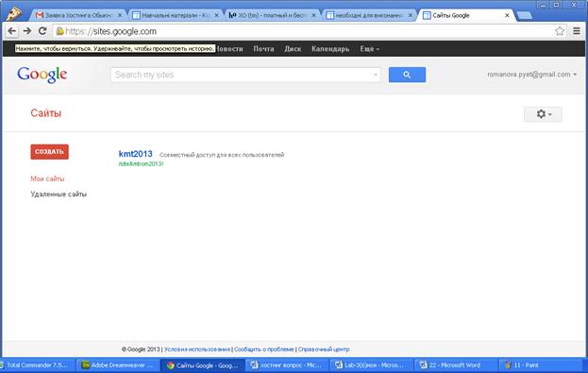Viewport: 588px width, 373px height.
Task: Click the browser Forward arrow
Action: (x=27, y=31)
